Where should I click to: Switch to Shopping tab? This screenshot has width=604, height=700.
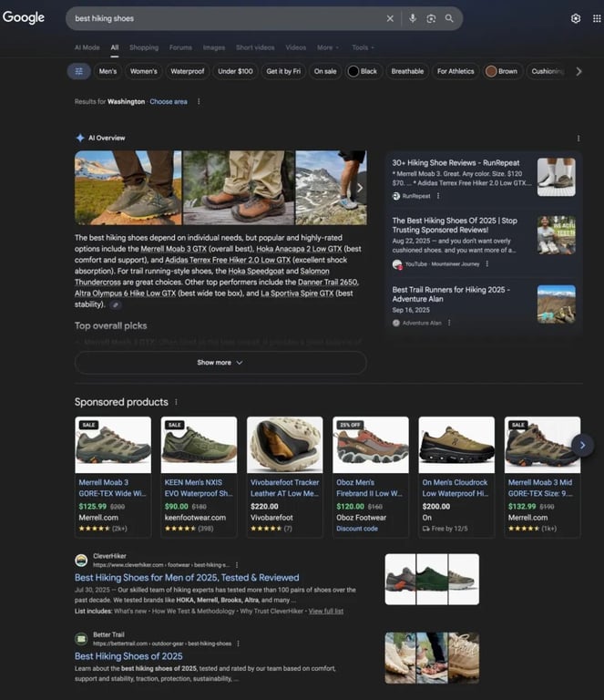click(144, 47)
